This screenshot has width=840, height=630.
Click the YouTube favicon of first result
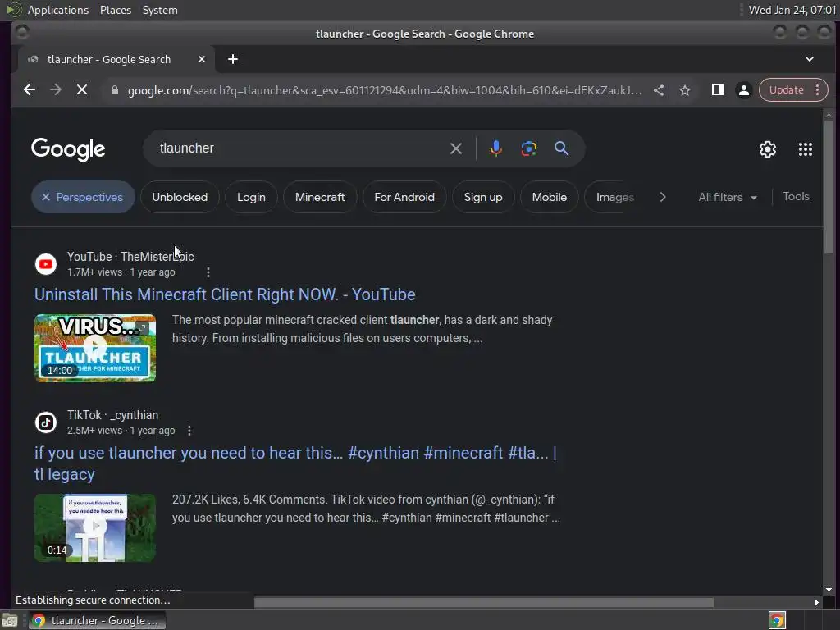[x=46, y=264]
